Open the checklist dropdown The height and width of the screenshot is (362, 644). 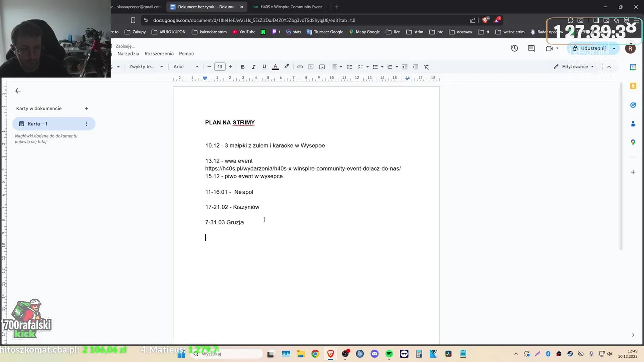[363, 67]
